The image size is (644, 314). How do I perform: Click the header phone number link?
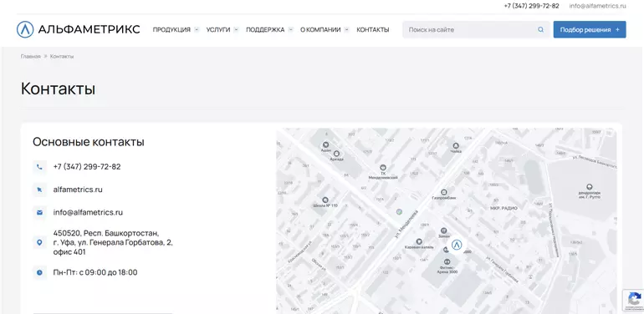pyautogui.click(x=531, y=6)
